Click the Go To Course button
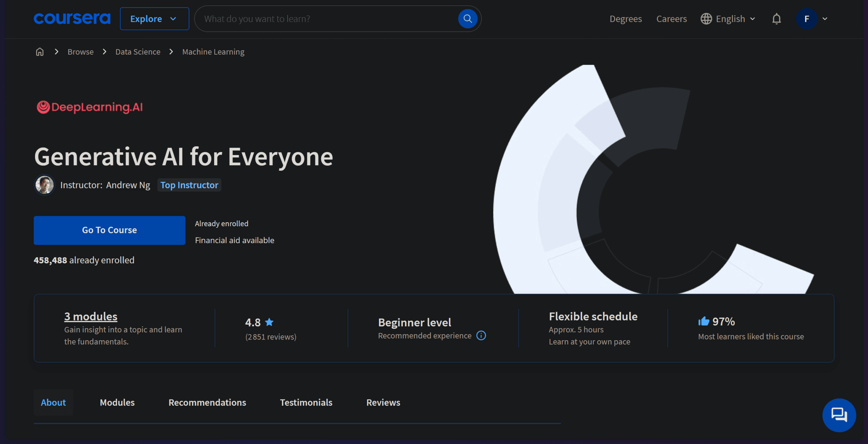 tap(110, 230)
